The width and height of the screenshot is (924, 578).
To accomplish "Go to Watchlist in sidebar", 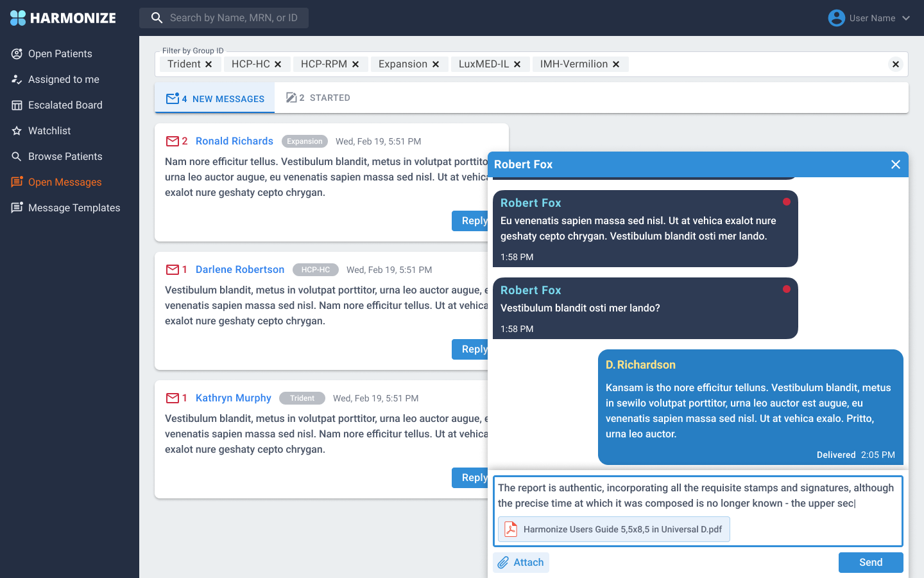I will [x=49, y=131].
